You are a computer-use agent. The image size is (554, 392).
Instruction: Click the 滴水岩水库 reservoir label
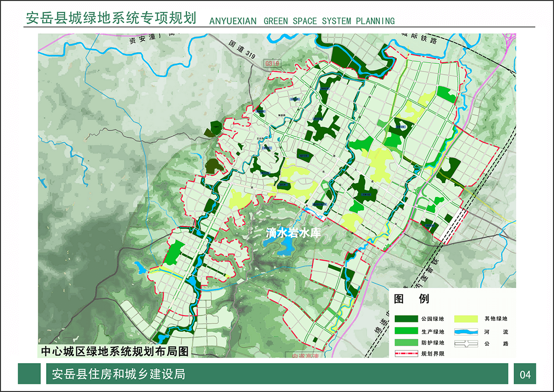(x=293, y=233)
